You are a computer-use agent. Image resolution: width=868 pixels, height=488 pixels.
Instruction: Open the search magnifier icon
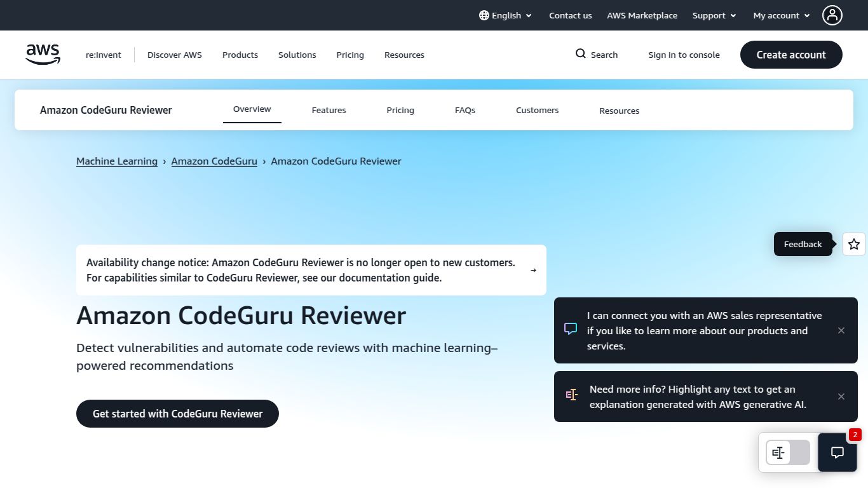[x=580, y=54]
